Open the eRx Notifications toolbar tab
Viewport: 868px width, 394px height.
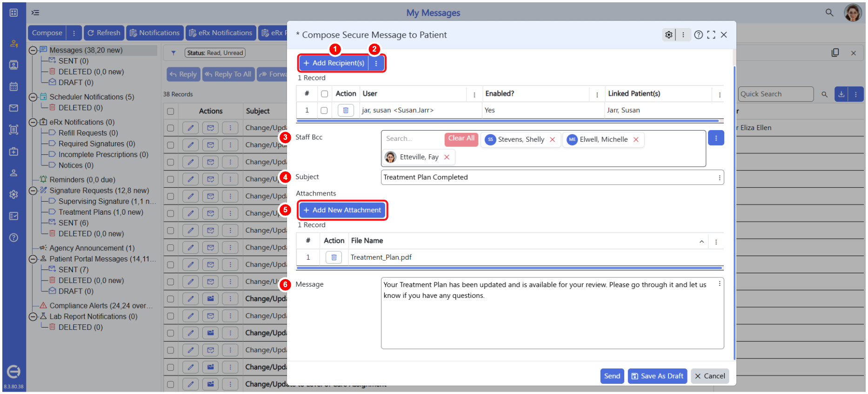[221, 33]
